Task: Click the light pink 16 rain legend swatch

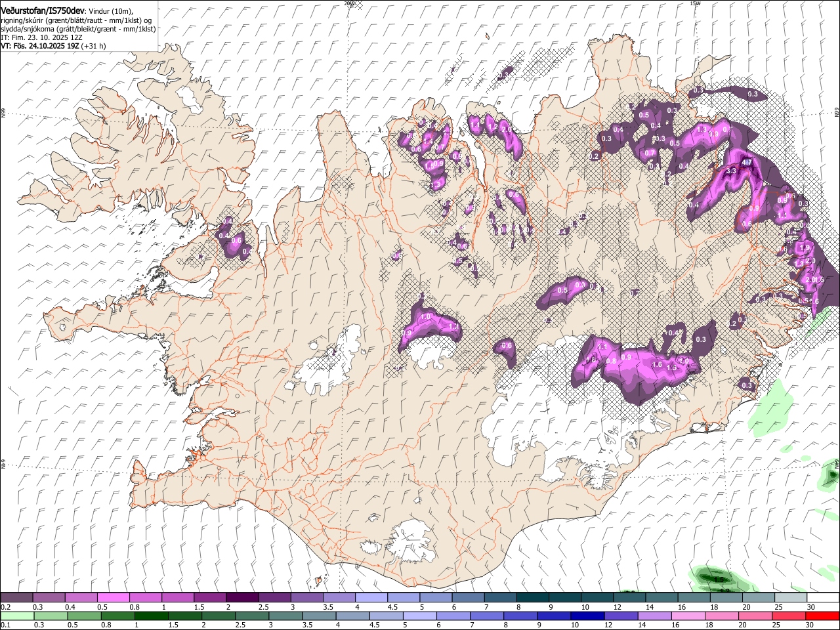Action: pyautogui.click(x=689, y=616)
